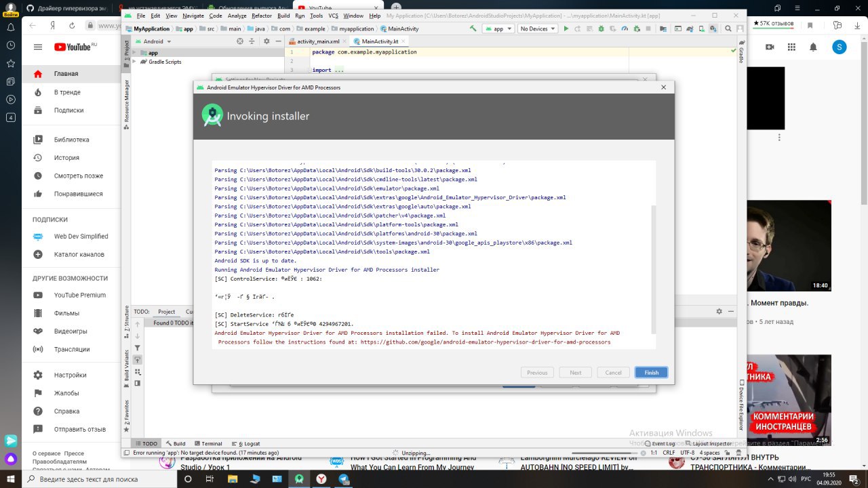868x488 pixels.
Task: Click the YouTube notifications bell icon
Action: 813,47
